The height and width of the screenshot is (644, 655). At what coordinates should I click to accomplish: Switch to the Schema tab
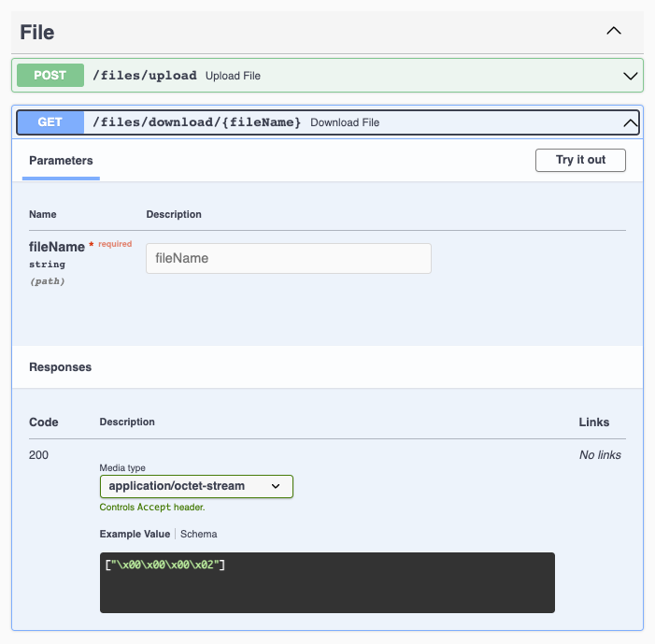pyautogui.click(x=199, y=534)
